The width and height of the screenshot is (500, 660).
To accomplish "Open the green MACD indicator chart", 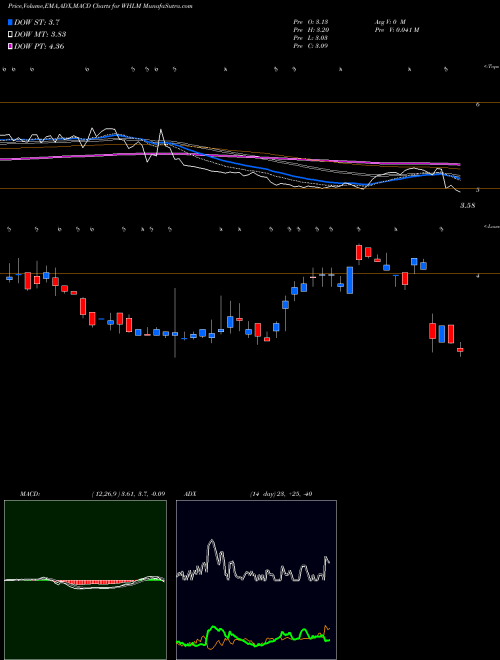I will click(85, 580).
